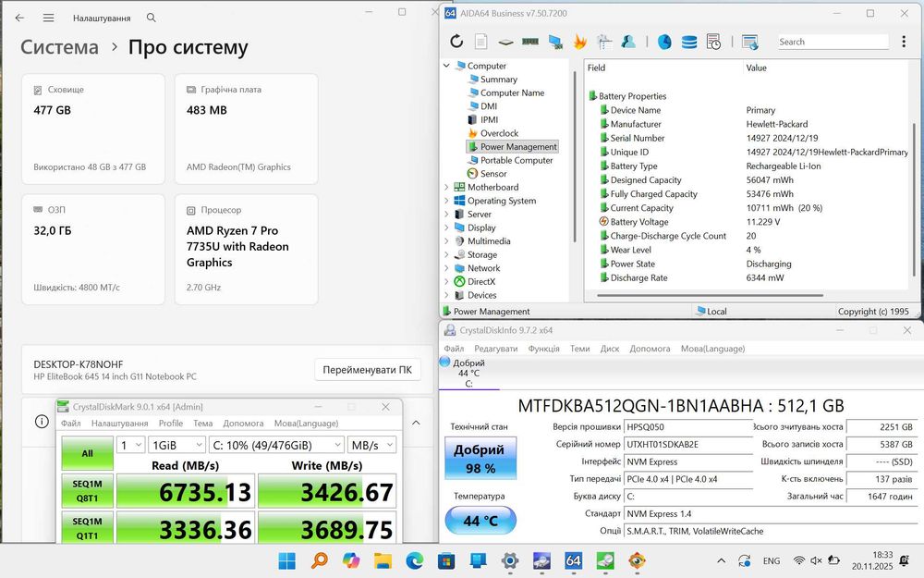
Task: Open drive selection dropdown C: 10%
Action: tap(275, 446)
